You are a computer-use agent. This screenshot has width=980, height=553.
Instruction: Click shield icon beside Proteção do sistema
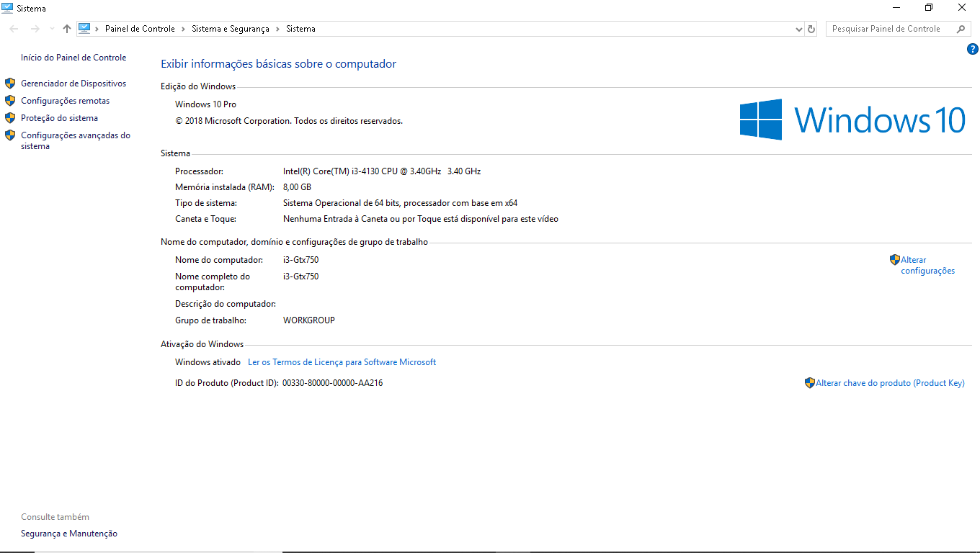click(x=10, y=118)
